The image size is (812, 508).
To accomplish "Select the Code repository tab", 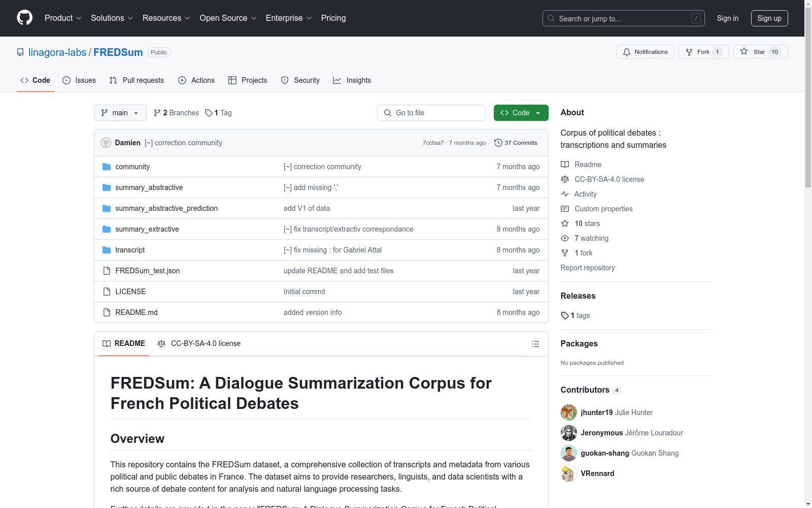I will (36, 80).
